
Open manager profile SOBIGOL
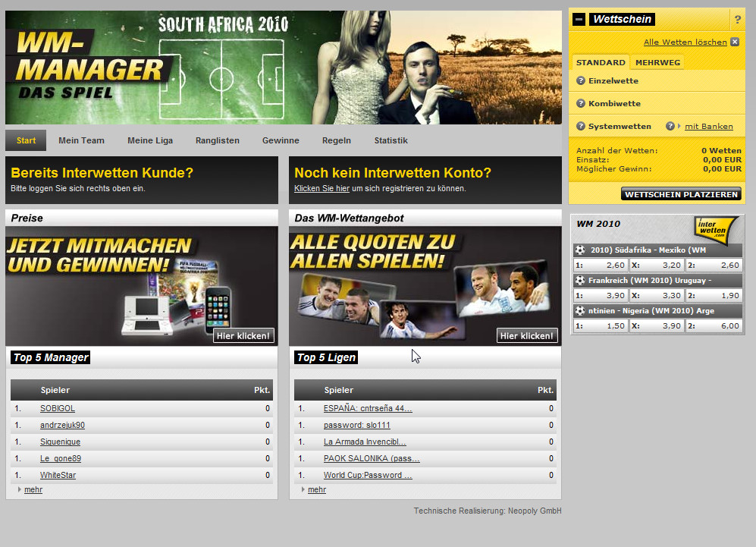pos(58,409)
